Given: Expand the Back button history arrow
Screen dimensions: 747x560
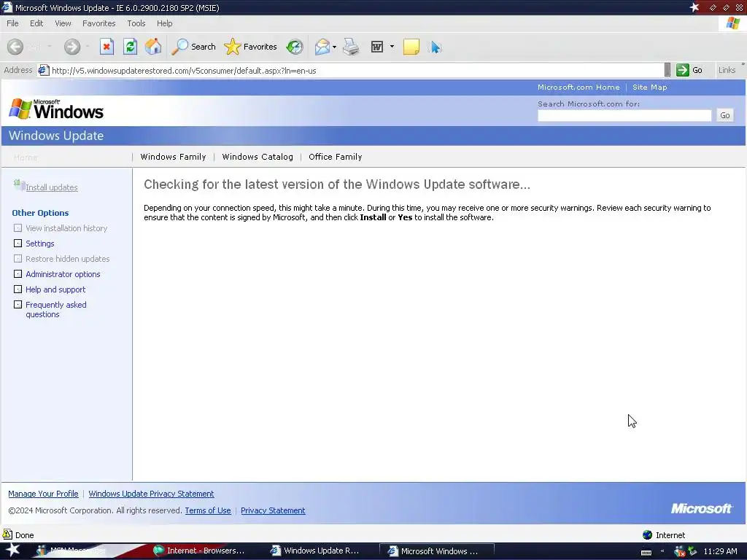Looking at the screenshot, I should 49,47.
